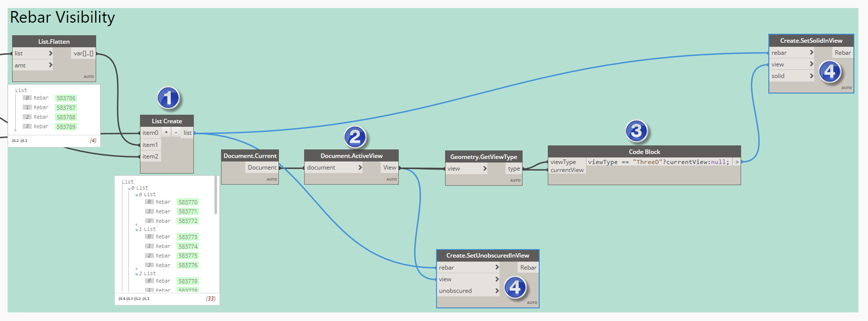Click the item2 input port on List Create

151,156
